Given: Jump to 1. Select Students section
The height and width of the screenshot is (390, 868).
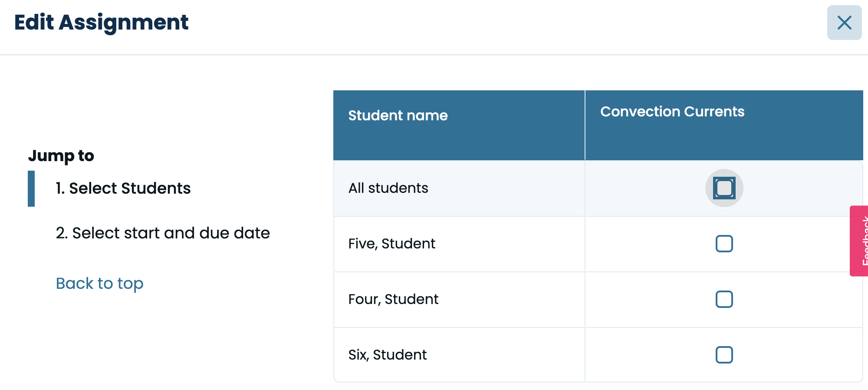Looking at the screenshot, I should tap(123, 188).
